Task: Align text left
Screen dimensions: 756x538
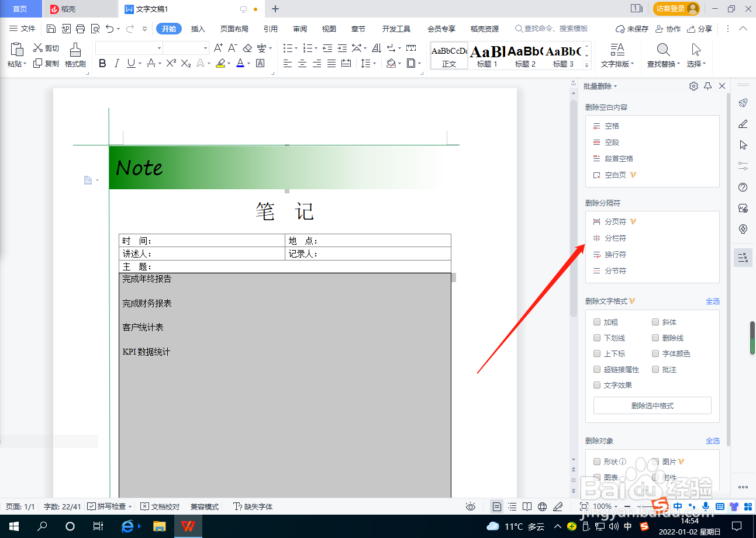Action: pos(288,63)
